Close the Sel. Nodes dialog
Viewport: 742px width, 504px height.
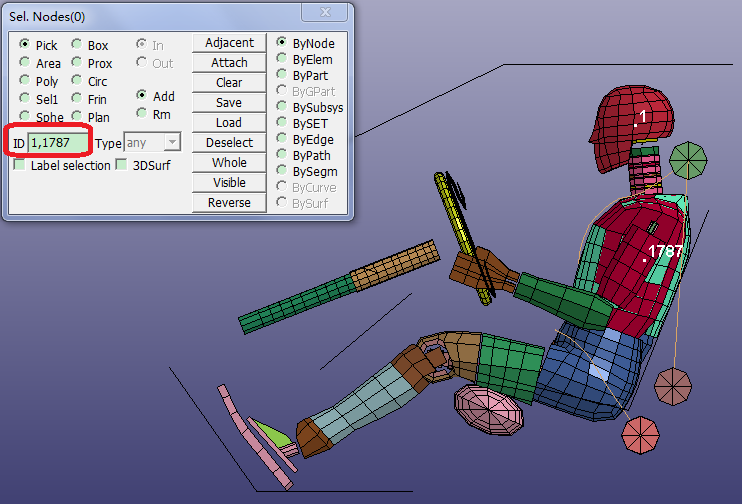325,11
